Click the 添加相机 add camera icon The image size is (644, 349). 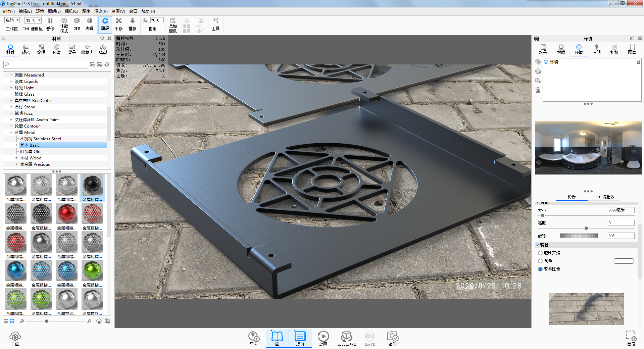tap(172, 25)
